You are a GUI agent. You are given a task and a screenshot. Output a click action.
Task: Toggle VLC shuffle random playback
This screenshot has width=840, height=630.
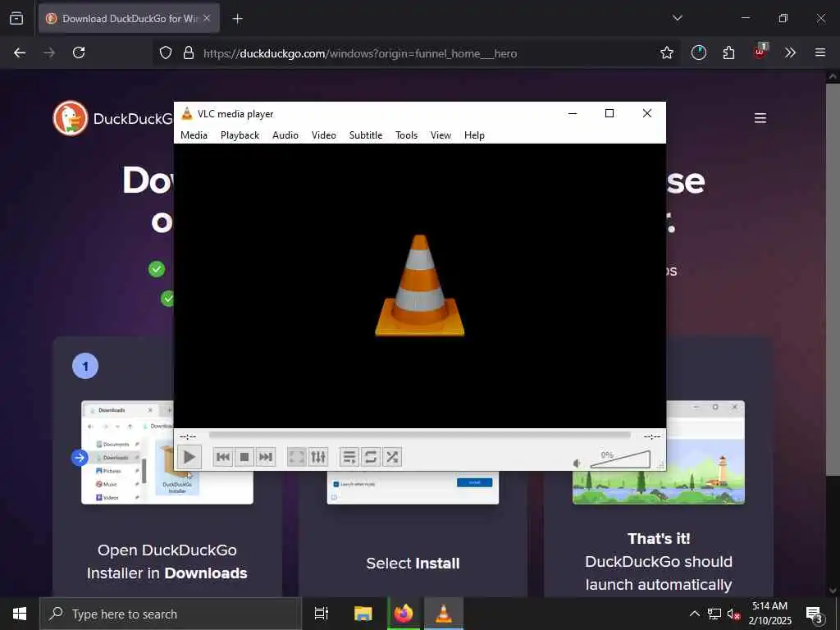tap(392, 457)
